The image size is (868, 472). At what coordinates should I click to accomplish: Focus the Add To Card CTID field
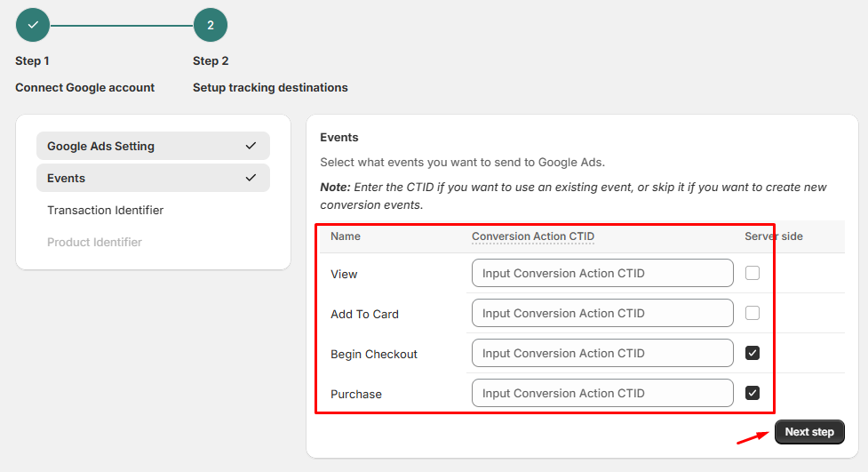602,313
